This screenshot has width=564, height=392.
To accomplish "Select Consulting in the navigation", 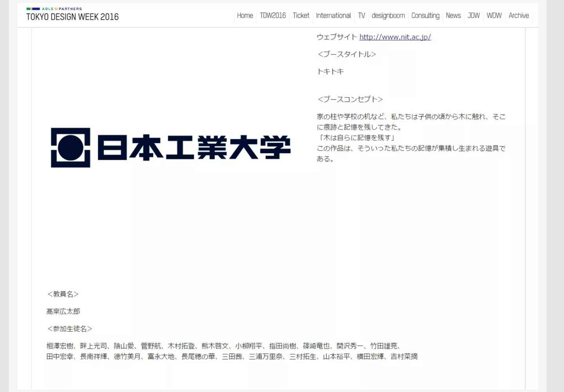I will [425, 16].
